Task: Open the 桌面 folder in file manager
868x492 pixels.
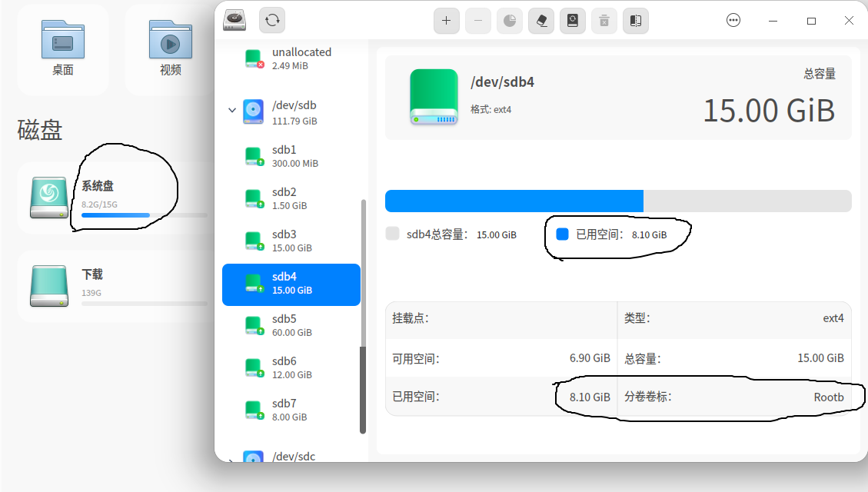Action: (62, 48)
